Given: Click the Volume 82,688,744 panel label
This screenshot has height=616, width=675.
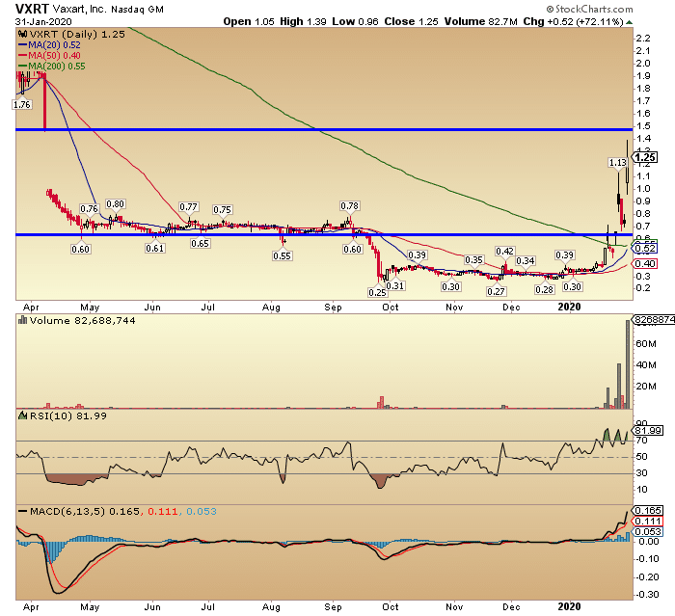Looking at the screenshot, I should pyautogui.click(x=82, y=320).
